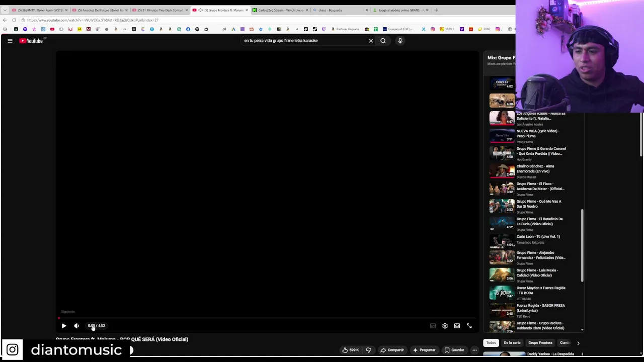Viewport: 644px width, 362px height.
Task: Switch to theater mode in player
Action: 457,326
